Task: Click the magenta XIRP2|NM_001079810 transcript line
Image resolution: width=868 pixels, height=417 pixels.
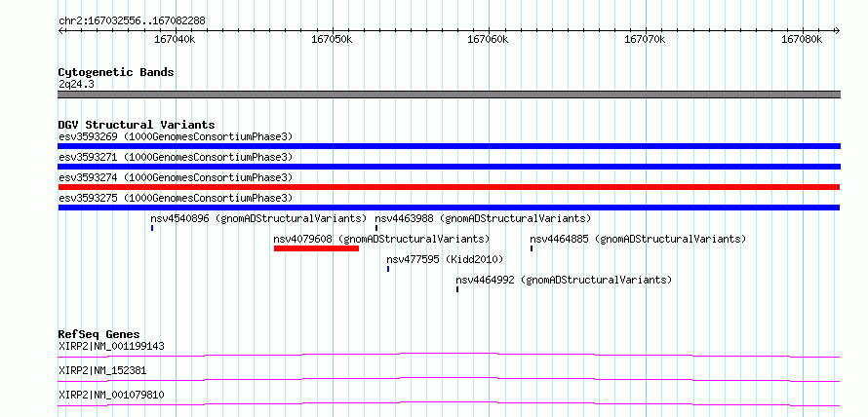Action: [x=449, y=403]
